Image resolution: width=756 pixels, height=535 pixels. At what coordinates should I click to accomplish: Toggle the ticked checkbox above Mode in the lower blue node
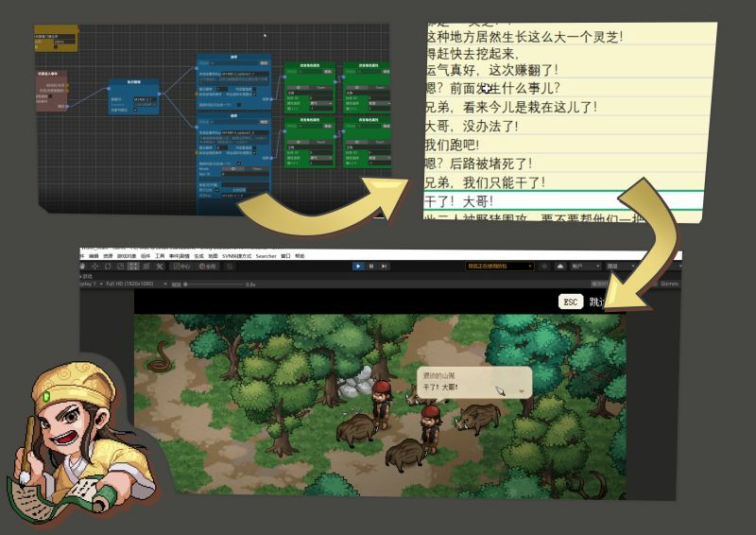pyautogui.click(x=239, y=164)
